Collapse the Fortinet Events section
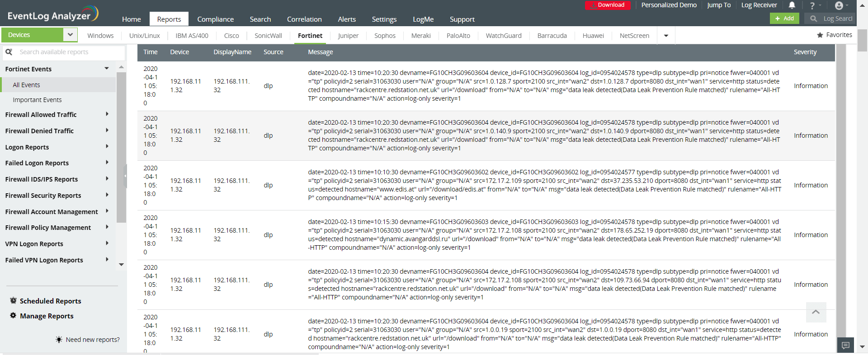 tap(107, 69)
